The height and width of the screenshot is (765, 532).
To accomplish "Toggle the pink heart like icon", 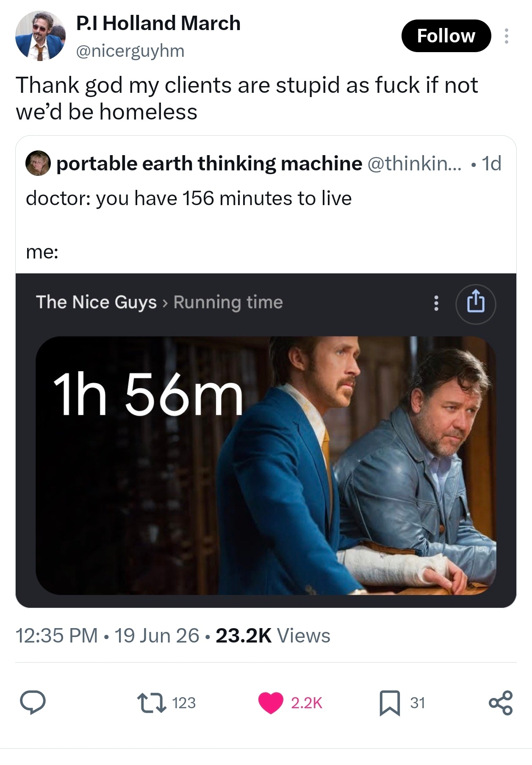I will point(271,703).
